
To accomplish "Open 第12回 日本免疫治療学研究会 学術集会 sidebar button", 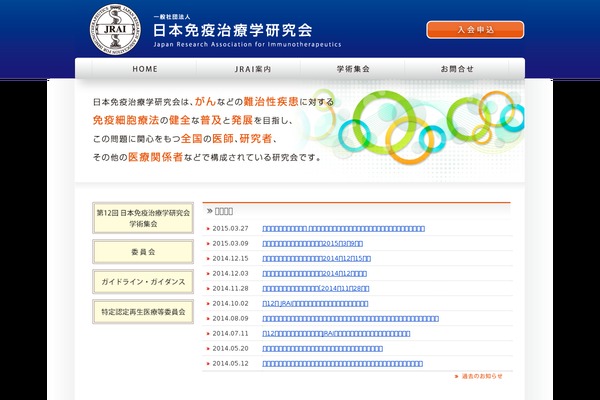I will [143, 218].
